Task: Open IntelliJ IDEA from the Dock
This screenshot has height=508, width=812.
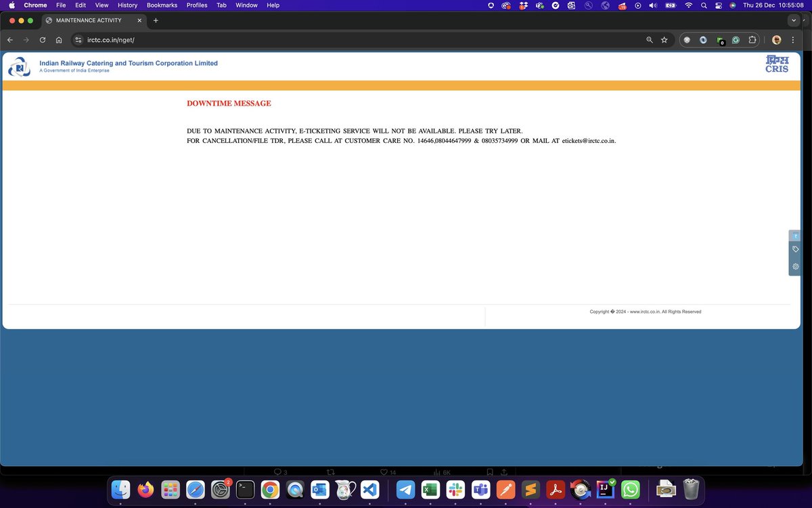Action: [605, 489]
